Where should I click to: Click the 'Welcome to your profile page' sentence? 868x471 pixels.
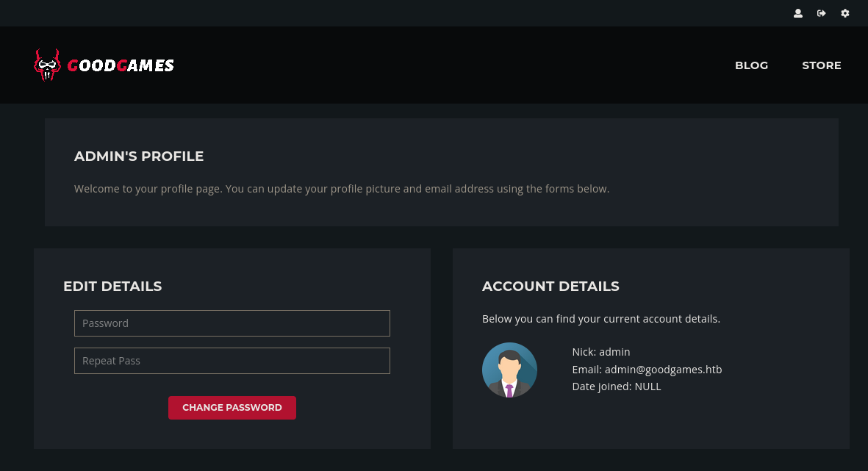click(342, 189)
